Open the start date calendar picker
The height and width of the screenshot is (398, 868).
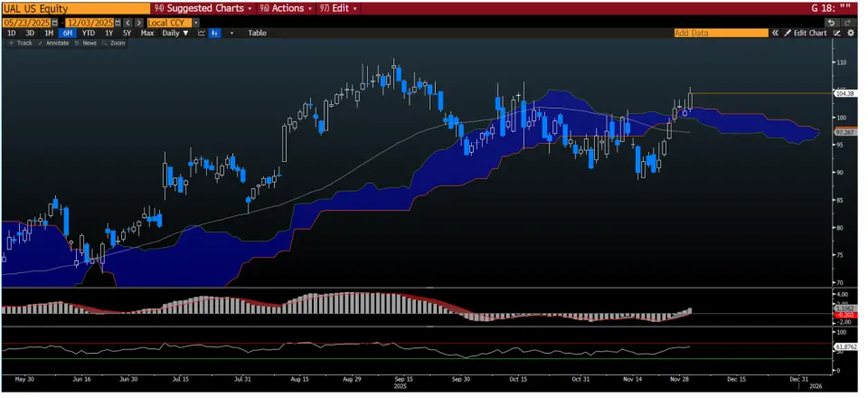point(54,22)
